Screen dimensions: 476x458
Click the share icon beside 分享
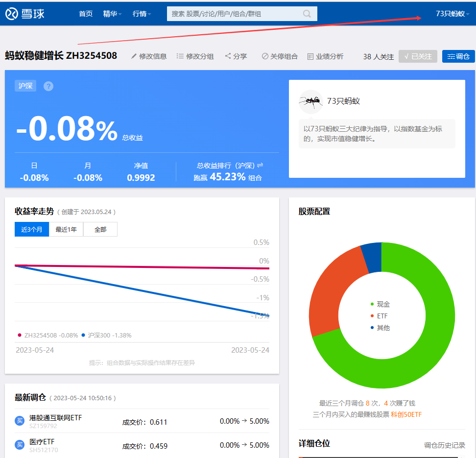tap(228, 56)
